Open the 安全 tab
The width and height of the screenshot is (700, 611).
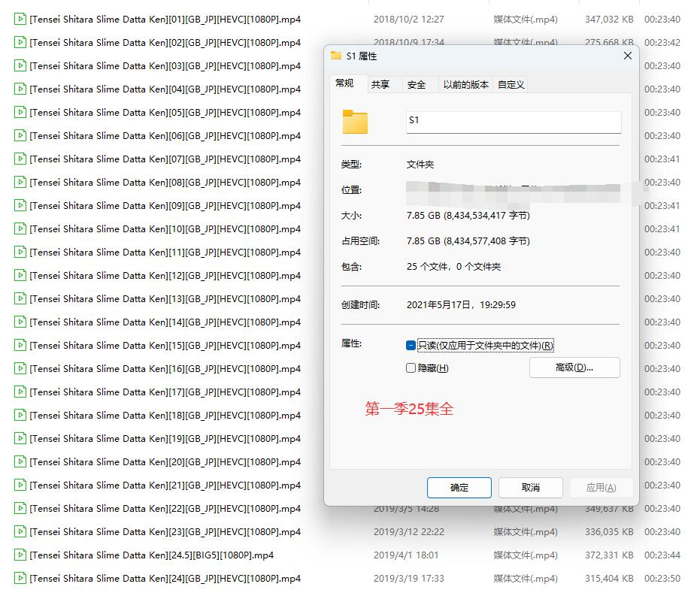point(417,85)
